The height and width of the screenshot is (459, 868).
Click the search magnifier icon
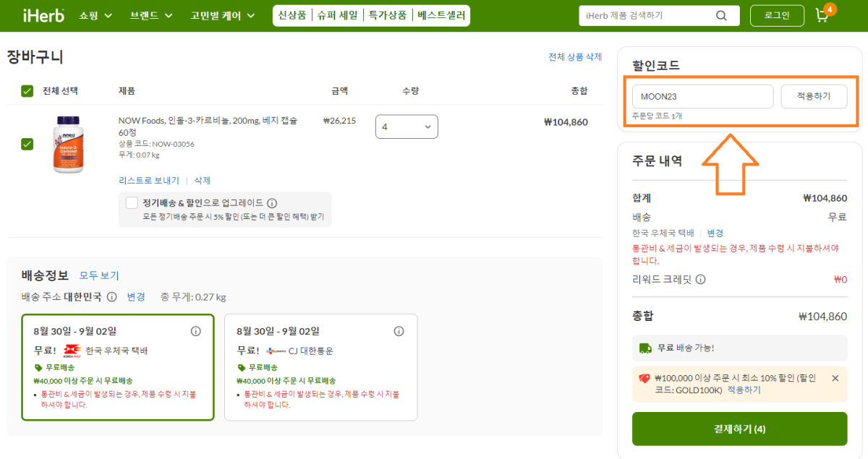(x=720, y=15)
